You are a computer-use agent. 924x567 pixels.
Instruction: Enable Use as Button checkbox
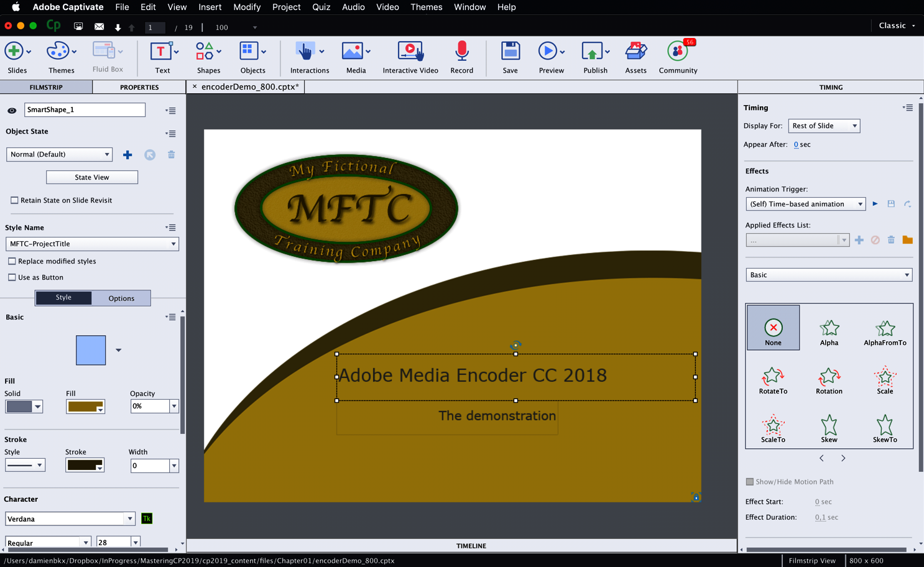coord(12,277)
